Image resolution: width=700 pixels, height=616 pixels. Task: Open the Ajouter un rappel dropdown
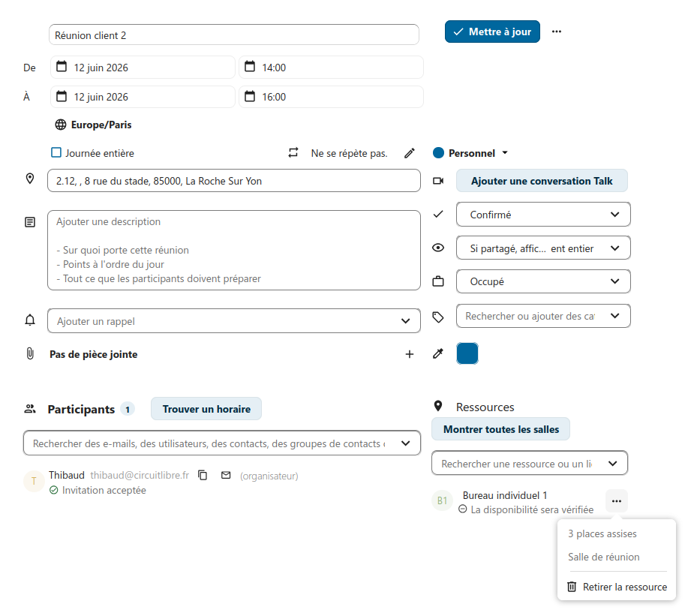(234, 320)
